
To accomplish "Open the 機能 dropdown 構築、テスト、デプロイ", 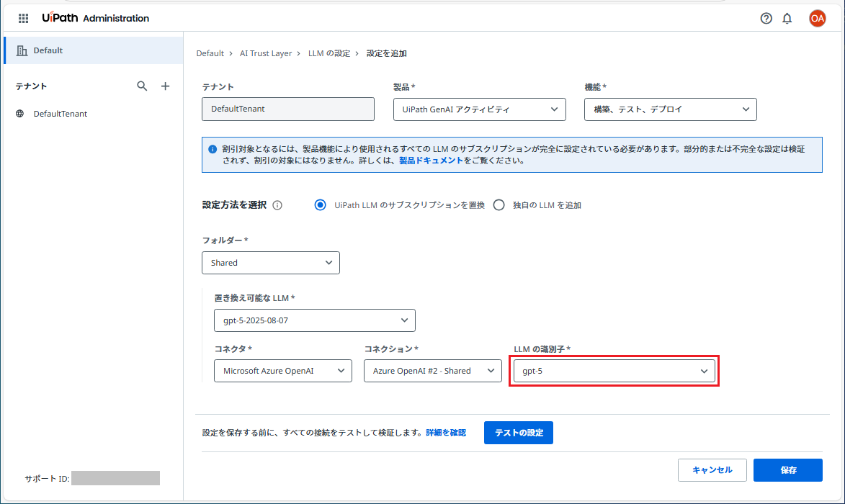I will coord(671,109).
